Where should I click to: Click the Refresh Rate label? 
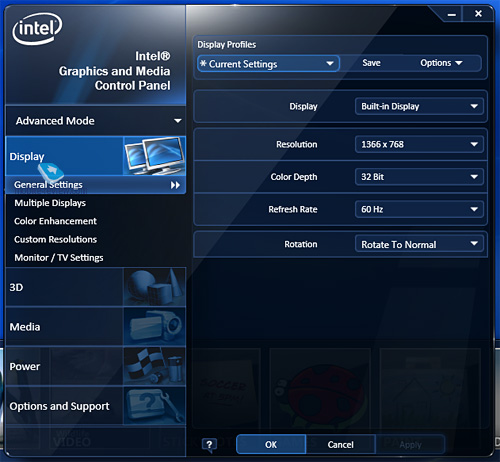coord(293,209)
